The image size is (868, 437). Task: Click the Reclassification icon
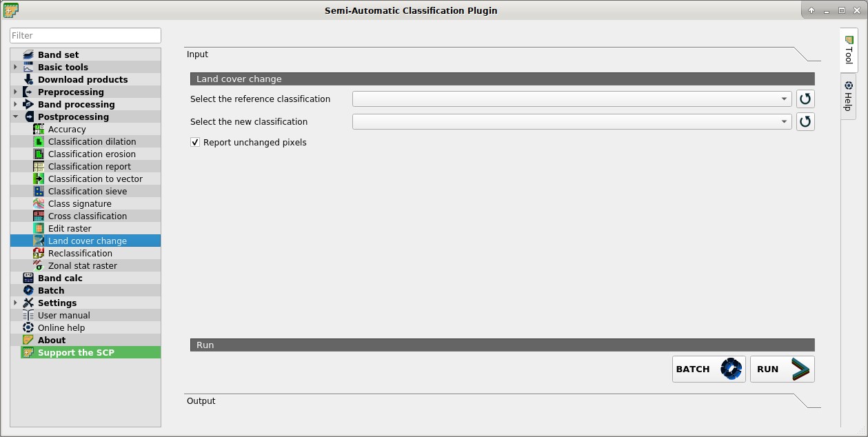tap(39, 253)
